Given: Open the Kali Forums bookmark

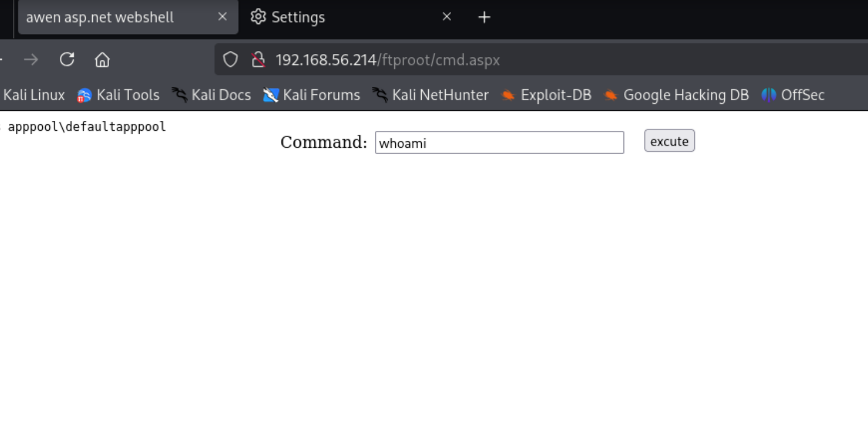Looking at the screenshot, I should [x=312, y=94].
